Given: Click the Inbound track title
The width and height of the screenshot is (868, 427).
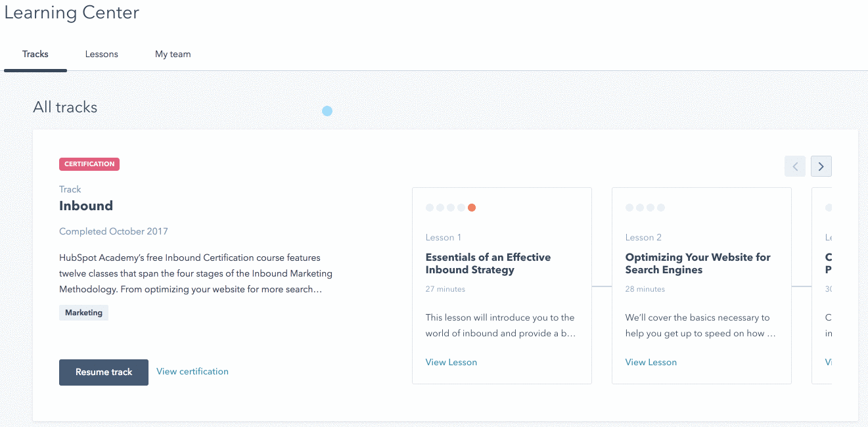Looking at the screenshot, I should click(x=86, y=206).
